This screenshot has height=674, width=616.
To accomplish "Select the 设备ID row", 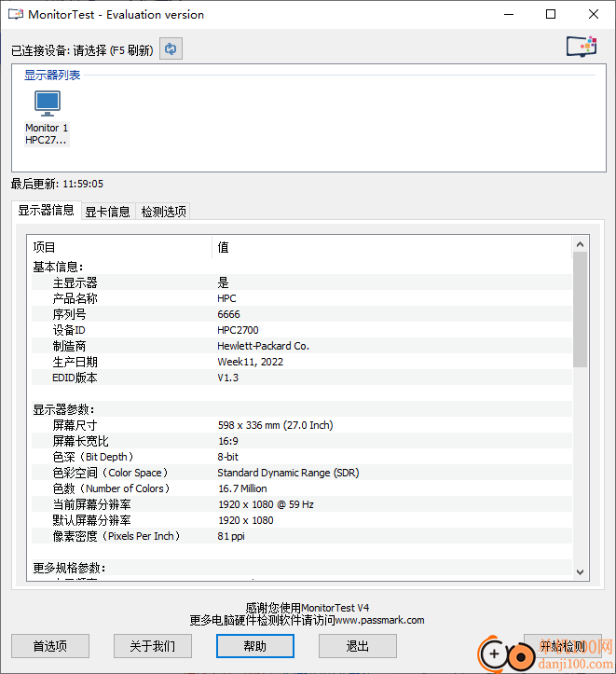I will (x=302, y=330).
